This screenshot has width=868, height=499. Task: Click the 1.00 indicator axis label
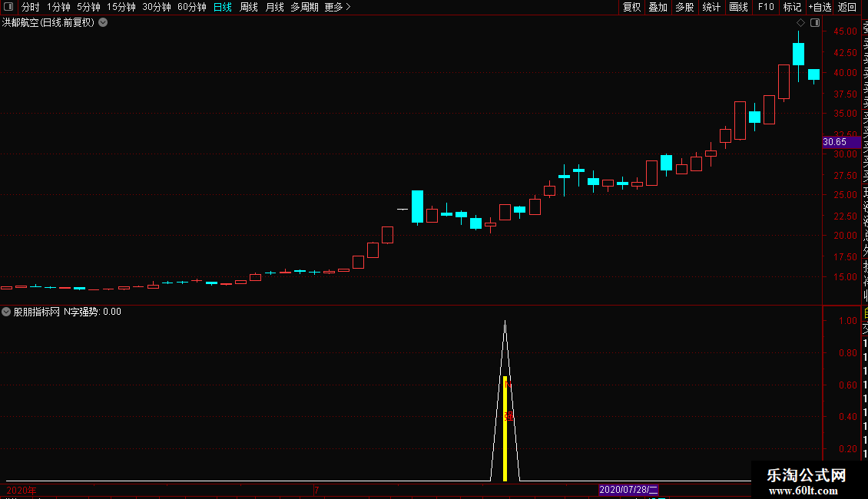pos(847,321)
